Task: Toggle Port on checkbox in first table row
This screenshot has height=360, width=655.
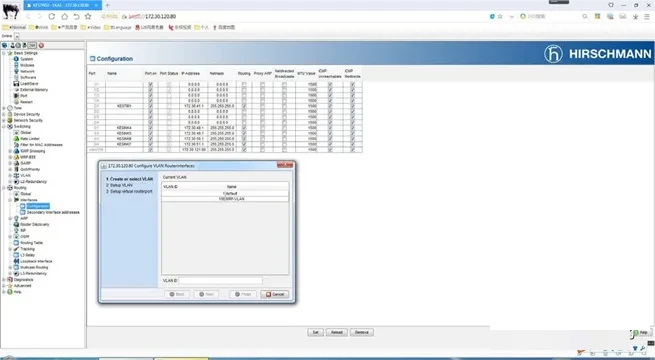Action: (150, 84)
